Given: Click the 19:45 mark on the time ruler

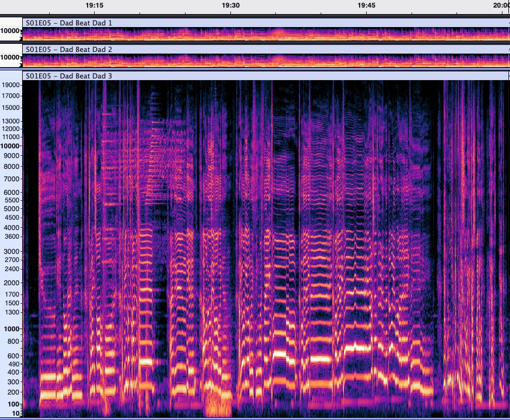Looking at the screenshot, I should click(367, 5).
